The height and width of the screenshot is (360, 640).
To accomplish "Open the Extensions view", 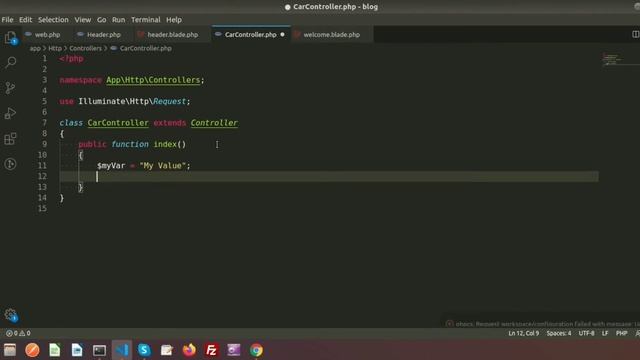I will [x=11, y=139].
